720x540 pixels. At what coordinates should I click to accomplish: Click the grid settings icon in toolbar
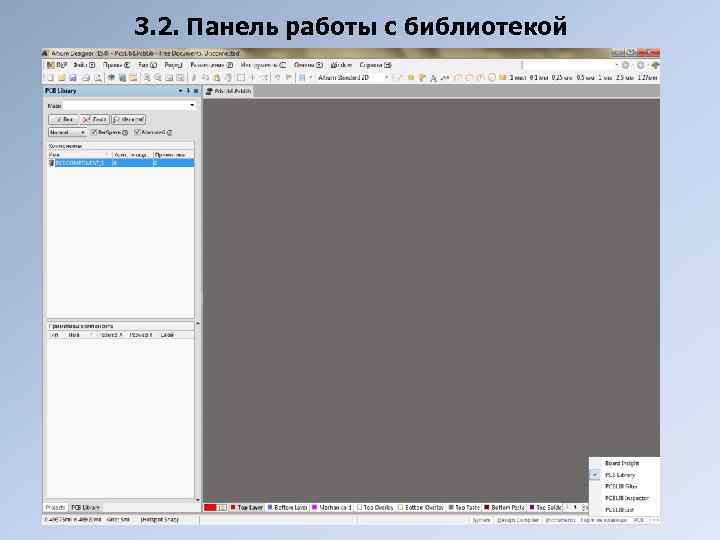[x=302, y=78]
